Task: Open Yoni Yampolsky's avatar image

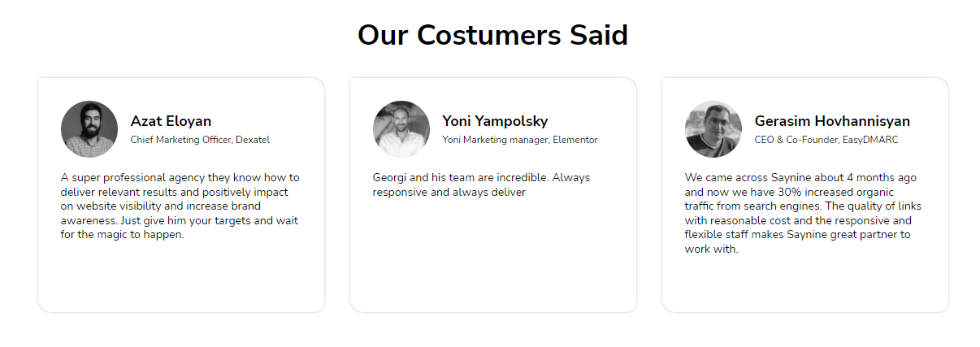Action: (x=401, y=129)
